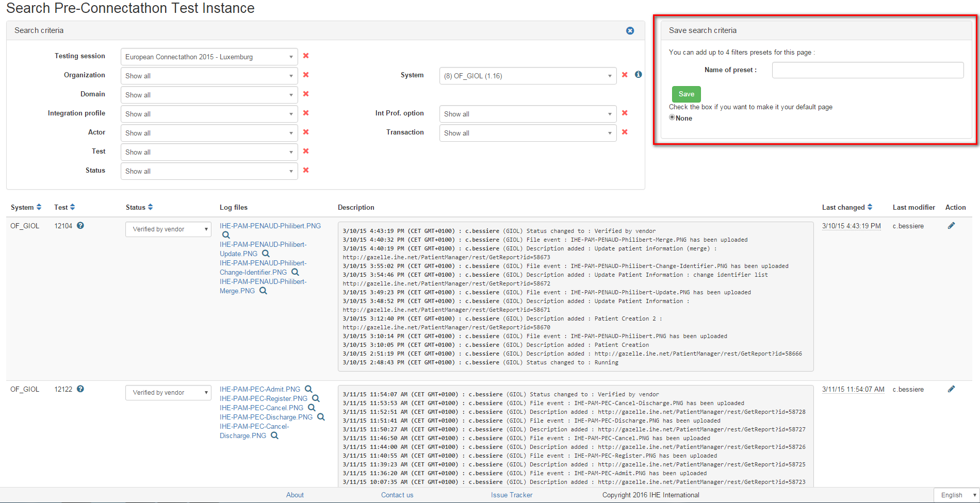Close the Search criteria panel

pos(630,31)
